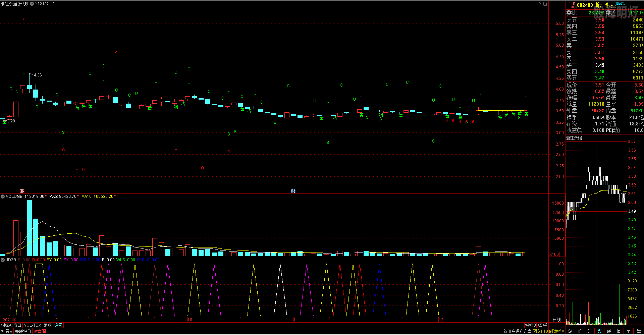Expand the JDZB indicator dropdown arrow
The height and width of the screenshot is (335, 644).
pyautogui.click(x=3, y=260)
